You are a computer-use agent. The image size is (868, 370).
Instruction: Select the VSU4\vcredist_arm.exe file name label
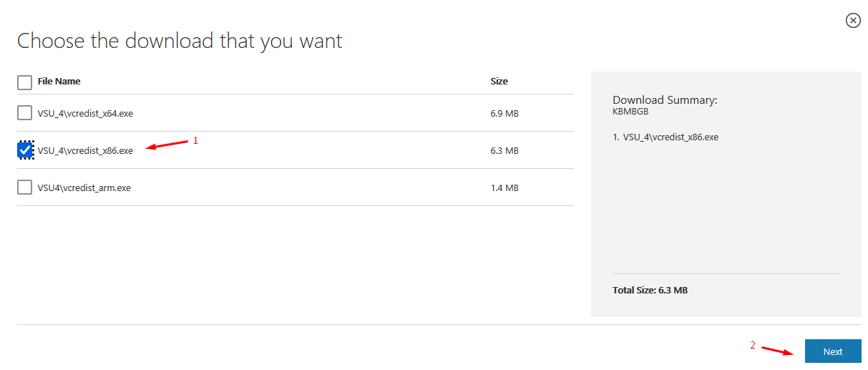[x=84, y=188]
